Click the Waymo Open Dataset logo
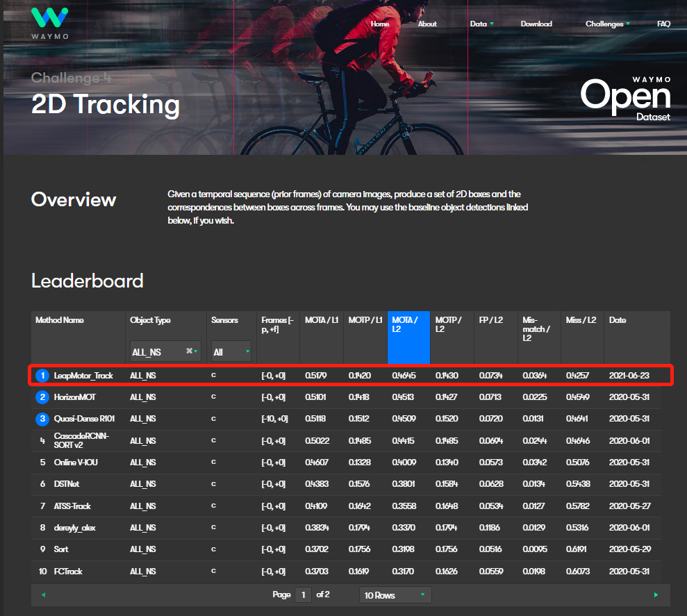 (625, 99)
